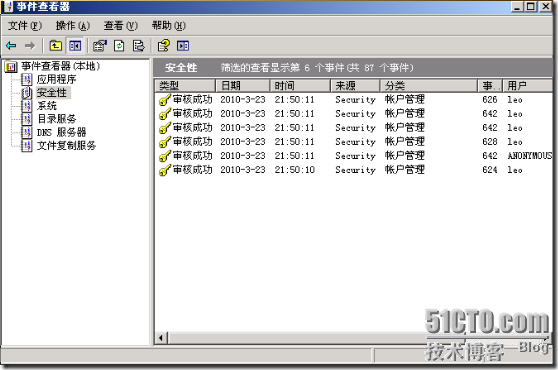This screenshot has width=558, height=370.
Task: Click the rightmost action pane toolbar icon
Action: [183, 46]
